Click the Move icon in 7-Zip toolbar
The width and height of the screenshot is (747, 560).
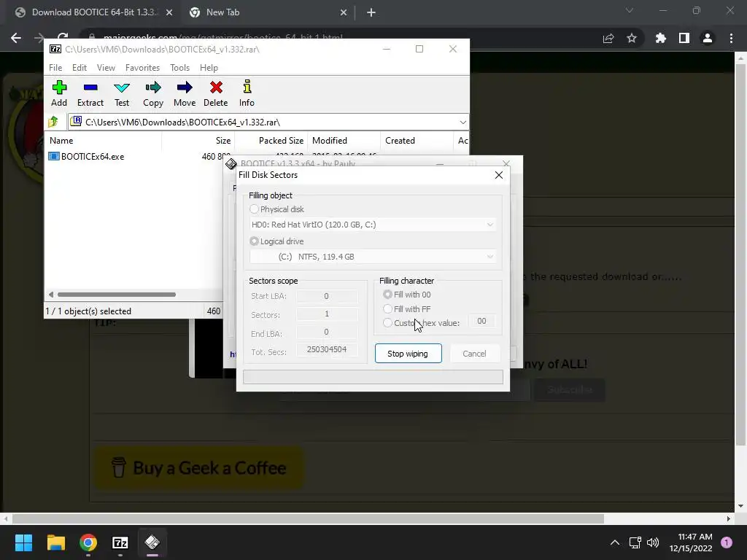pyautogui.click(x=185, y=87)
